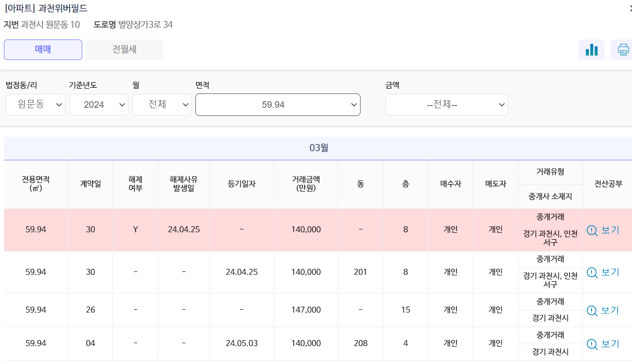
Task: Click contract day 26 cell
Action: tap(90, 310)
